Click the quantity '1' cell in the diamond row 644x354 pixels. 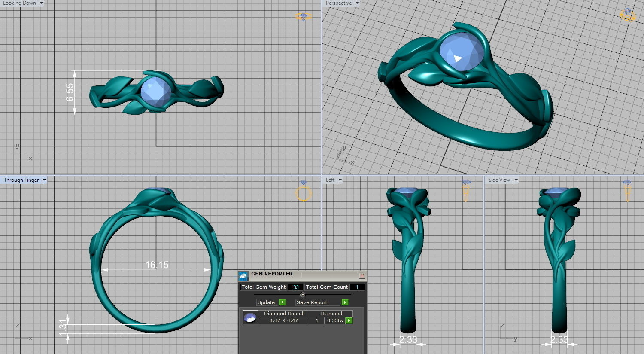(x=317, y=320)
